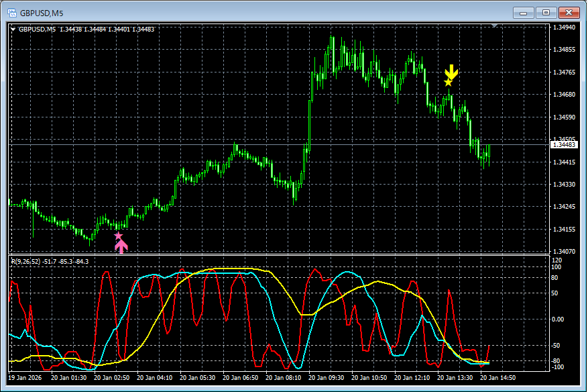Click the 1.34070 price scale value

[564, 251]
